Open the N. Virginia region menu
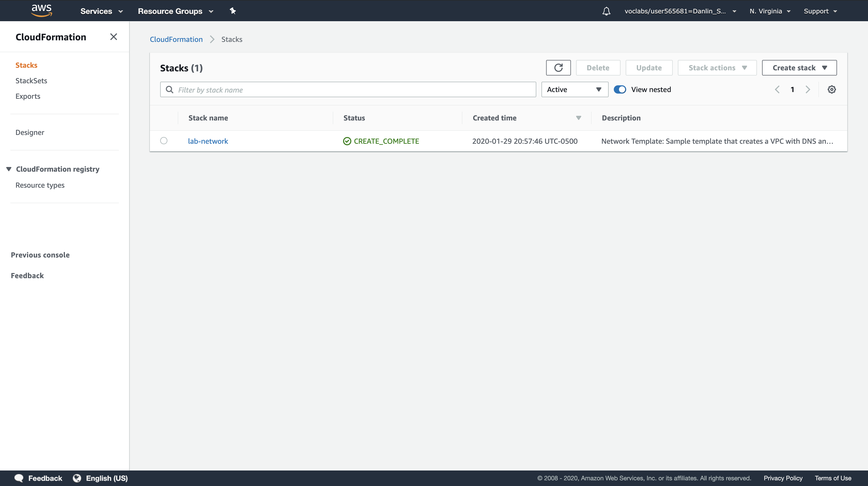The height and width of the screenshot is (486, 868). [770, 11]
